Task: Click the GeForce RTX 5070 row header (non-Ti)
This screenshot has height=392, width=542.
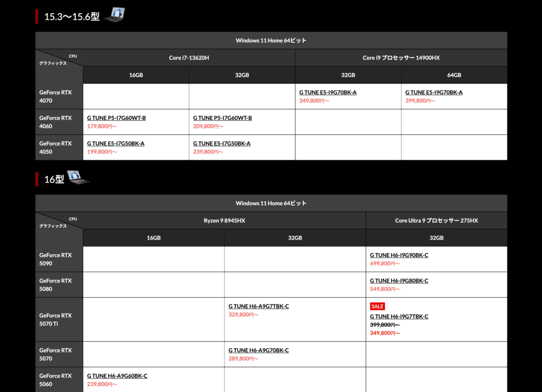Action: point(59,354)
